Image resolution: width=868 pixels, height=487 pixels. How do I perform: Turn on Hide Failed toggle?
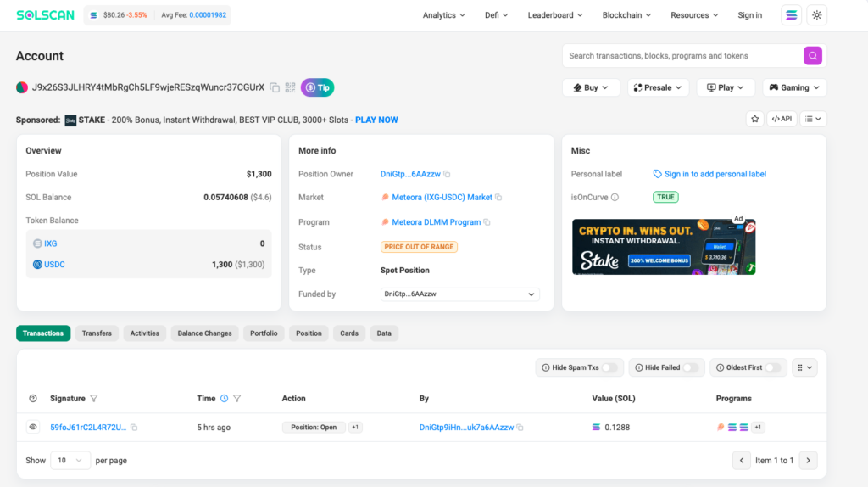pyautogui.click(x=691, y=367)
